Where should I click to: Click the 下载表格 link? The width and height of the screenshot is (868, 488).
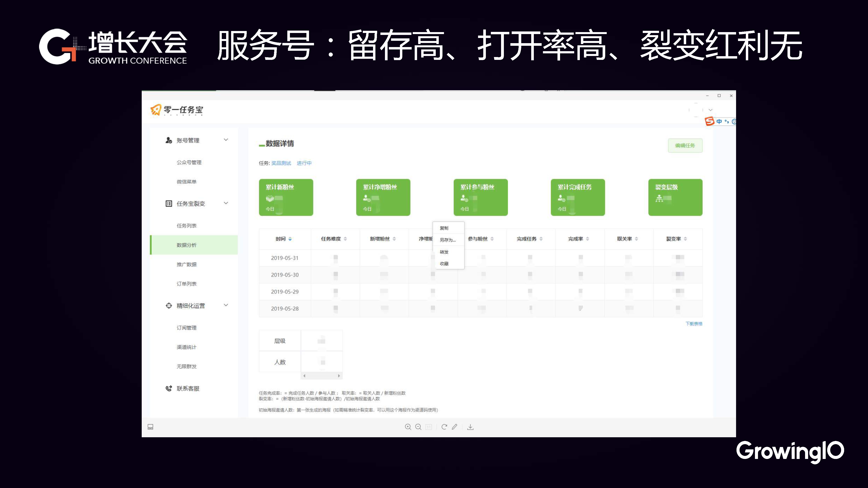coord(694,324)
